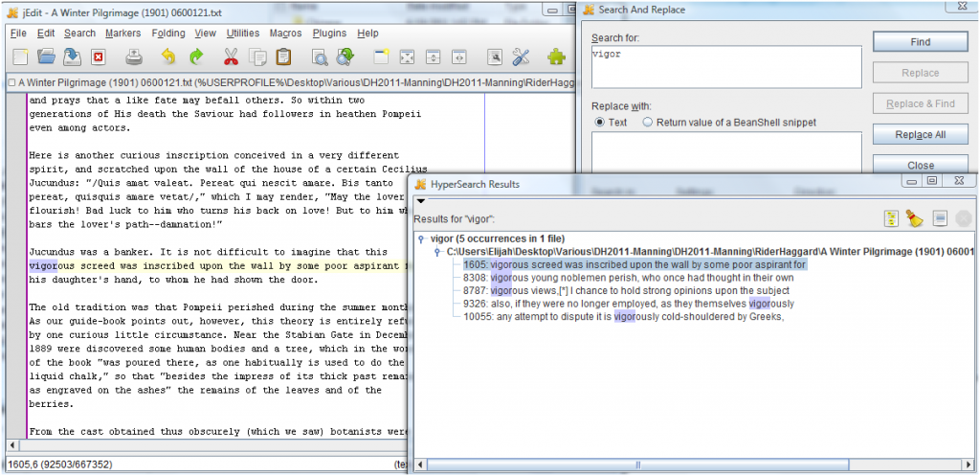This screenshot has height=476, width=980.
Task: Click the Search for input field
Action: [726, 67]
